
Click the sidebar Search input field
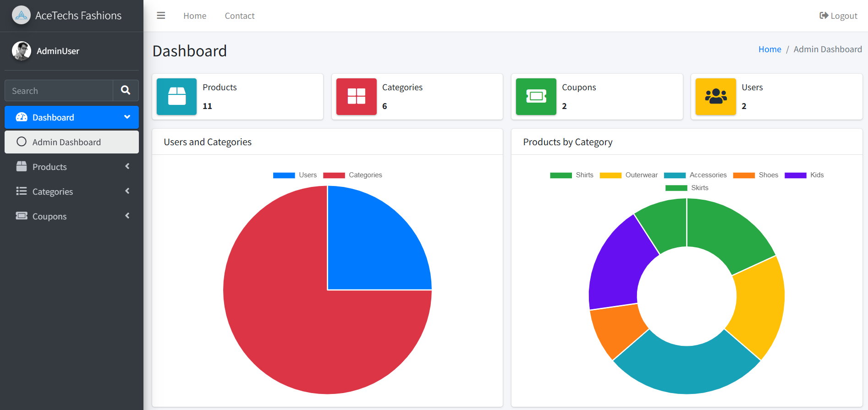point(59,90)
